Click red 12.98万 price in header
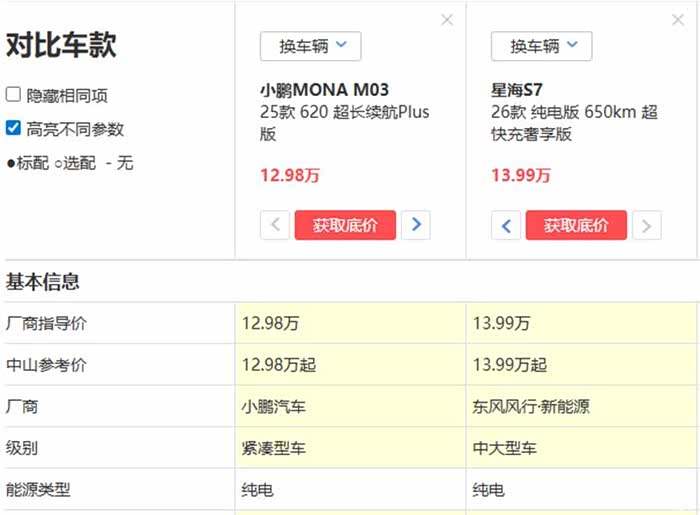Image resolution: width=700 pixels, height=515 pixels. pyautogui.click(x=290, y=175)
